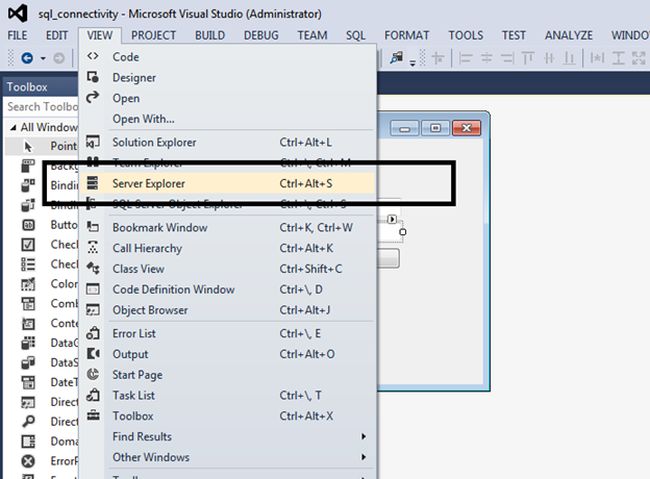Image resolution: width=650 pixels, height=479 pixels.
Task: Click the Call Hierarchy icon
Action: click(93, 248)
